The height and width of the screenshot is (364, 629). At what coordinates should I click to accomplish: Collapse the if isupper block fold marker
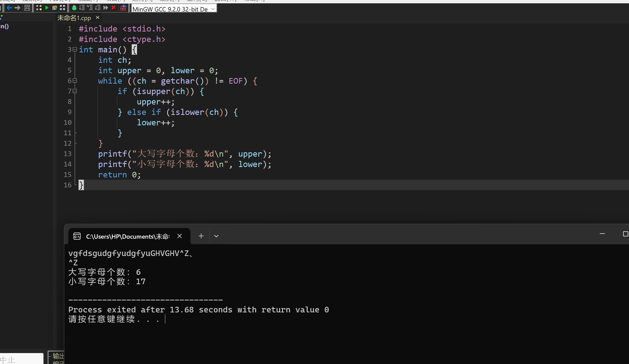pos(75,91)
